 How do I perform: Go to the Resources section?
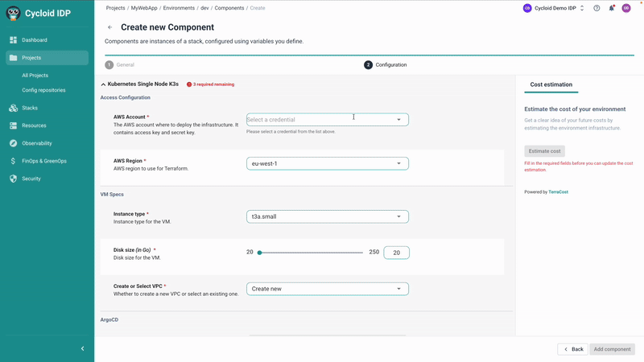tap(14, 125)
